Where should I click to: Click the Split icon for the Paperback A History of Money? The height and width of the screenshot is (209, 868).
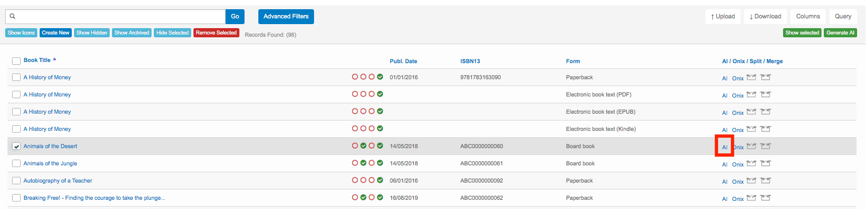tap(751, 78)
